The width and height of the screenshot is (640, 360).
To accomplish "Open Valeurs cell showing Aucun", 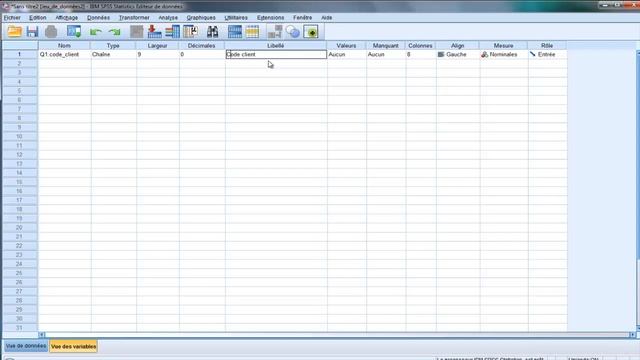I will click(347, 54).
